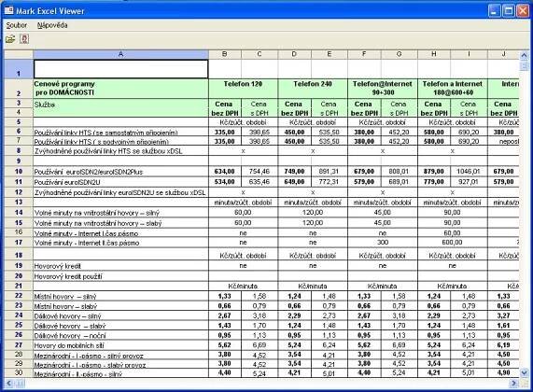
Task: Click the value 634,00 in row 10
Action: 225,172
